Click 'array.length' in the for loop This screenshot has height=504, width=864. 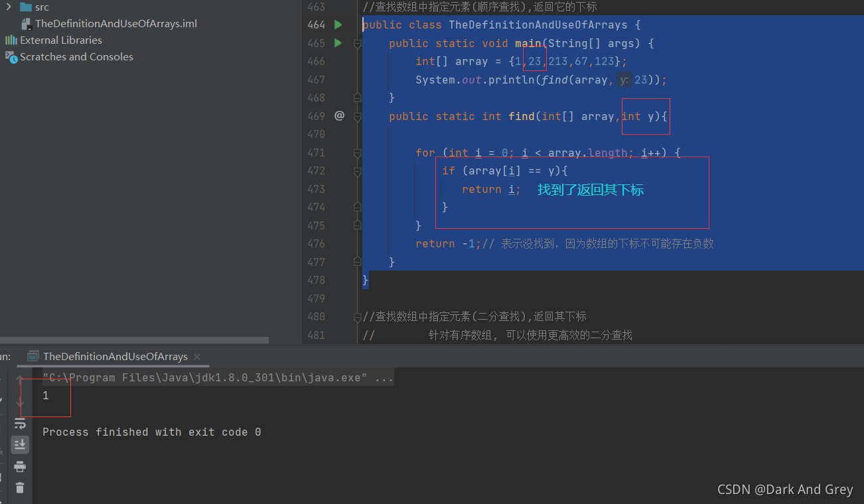[587, 153]
